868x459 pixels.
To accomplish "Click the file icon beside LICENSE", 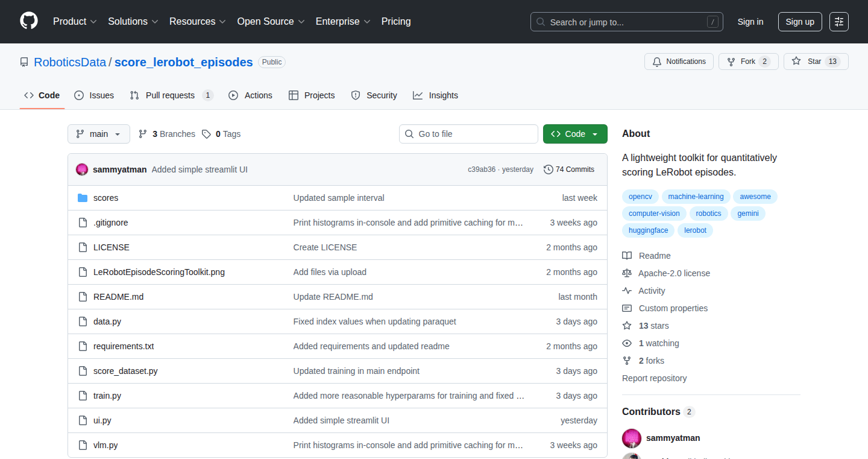I will click(x=83, y=247).
